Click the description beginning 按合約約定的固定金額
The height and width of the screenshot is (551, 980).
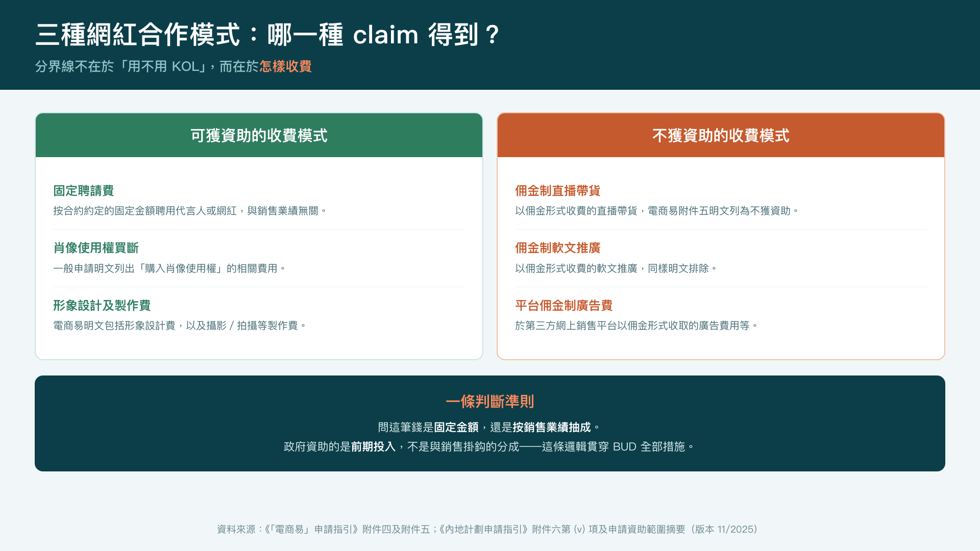pos(189,211)
